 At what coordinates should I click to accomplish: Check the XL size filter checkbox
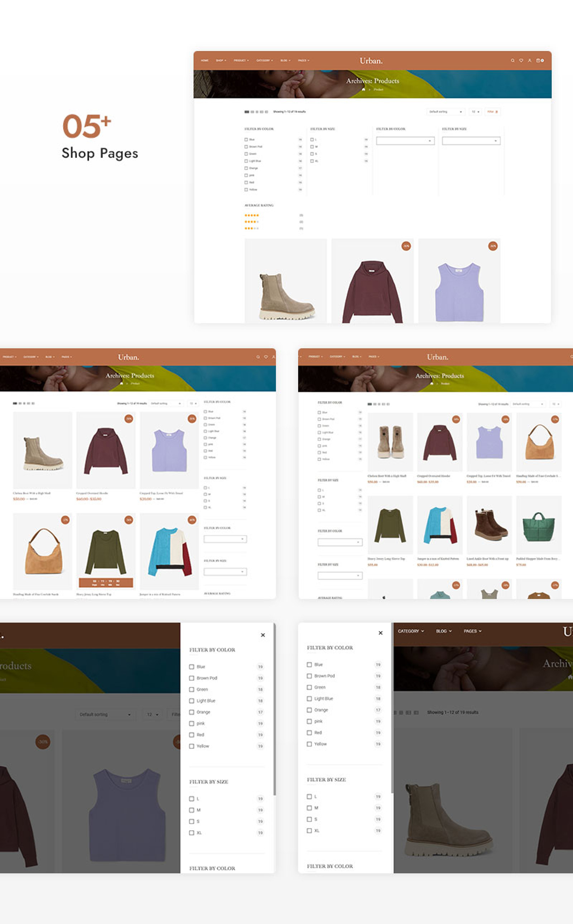coord(312,161)
